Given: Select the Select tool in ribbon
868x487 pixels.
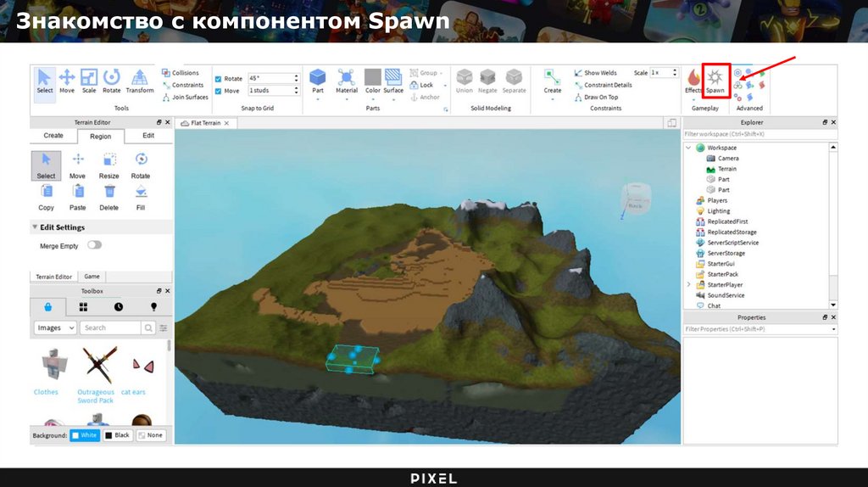Looking at the screenshot, I should pos(44,81).
